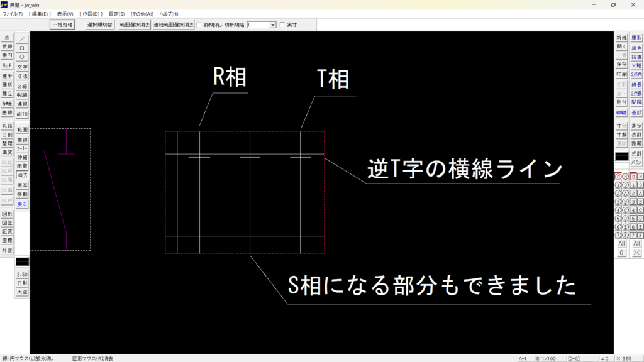Click the 印刷 print button

[x=621, y=74]
